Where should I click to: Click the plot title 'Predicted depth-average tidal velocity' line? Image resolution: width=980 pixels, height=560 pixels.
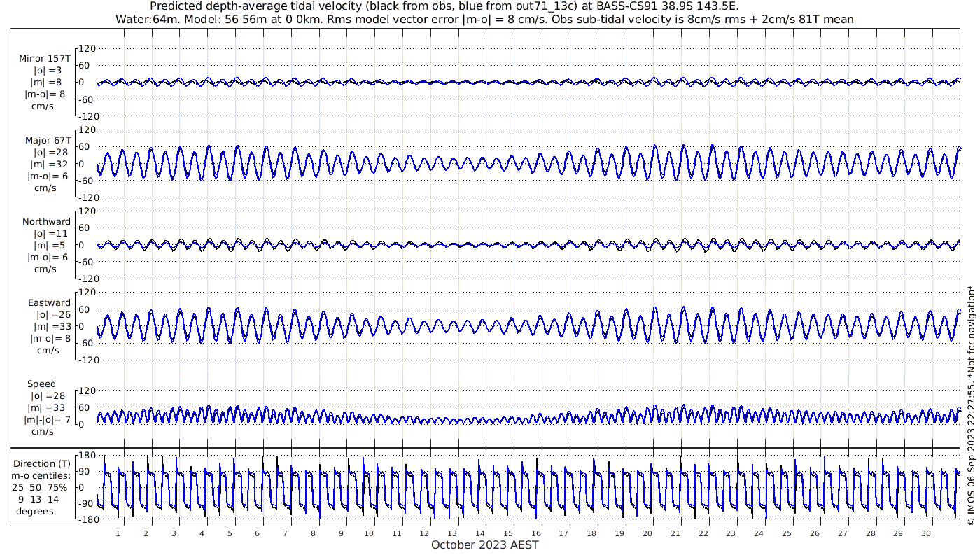pos(444,6)
